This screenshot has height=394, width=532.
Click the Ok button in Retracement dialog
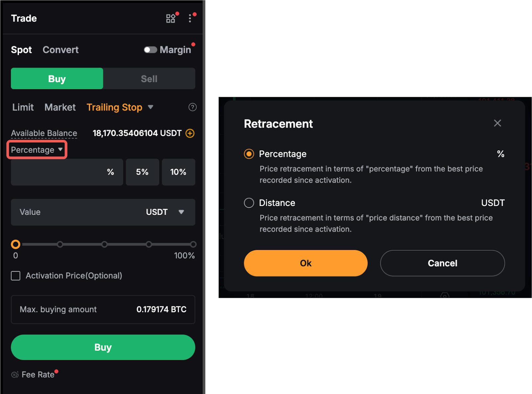[306, 263]
